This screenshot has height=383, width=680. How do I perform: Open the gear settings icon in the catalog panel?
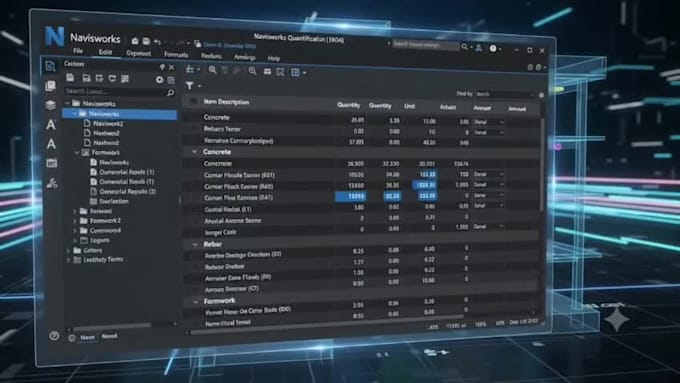coord(160,80)
